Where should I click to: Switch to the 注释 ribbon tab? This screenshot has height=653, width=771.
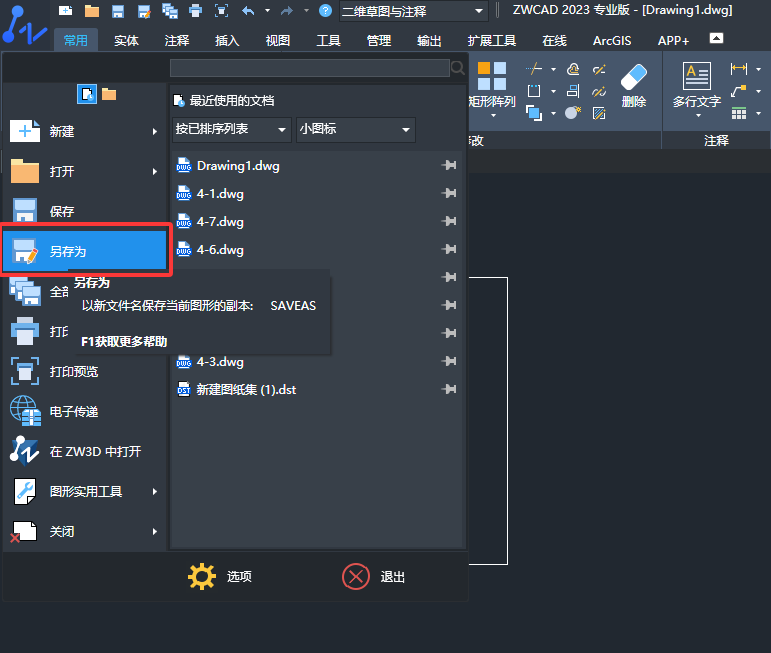point(177,40)
